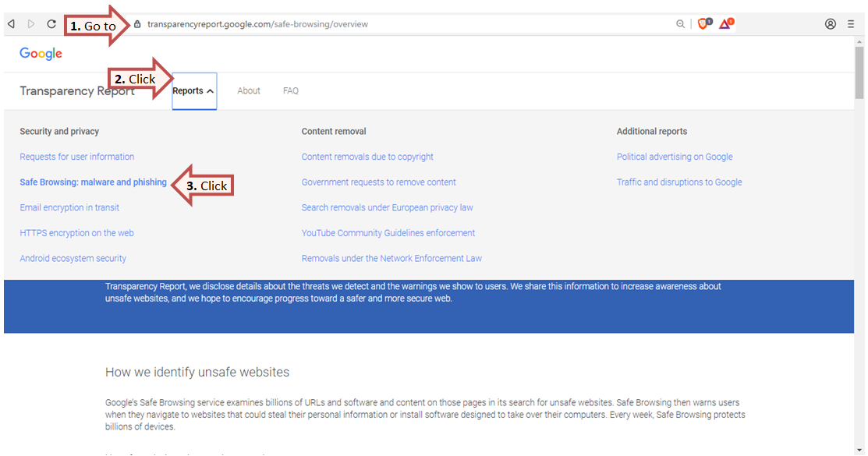Screen dimensions: 868x456
Task: Open the browser profile account icon
Action: [831, 24]
